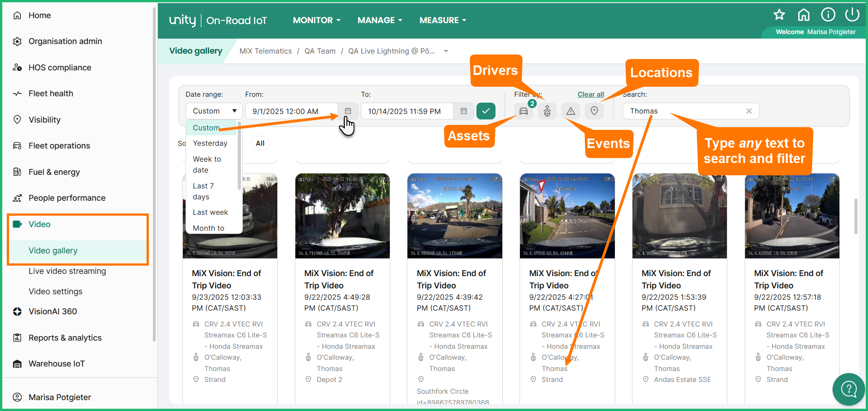Filter by drivers using the driver icon
This screenshot has height=411, width=868.
[x=547, y=111]
